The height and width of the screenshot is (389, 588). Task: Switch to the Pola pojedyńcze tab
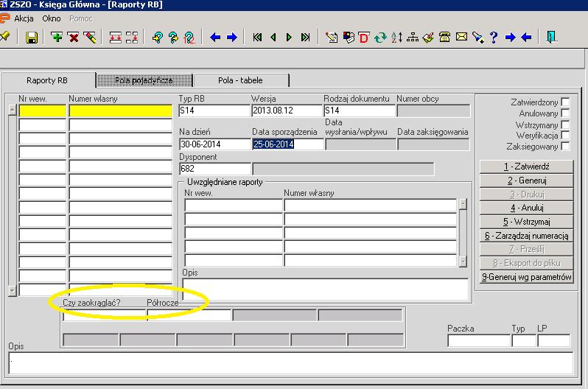point(144,80)
